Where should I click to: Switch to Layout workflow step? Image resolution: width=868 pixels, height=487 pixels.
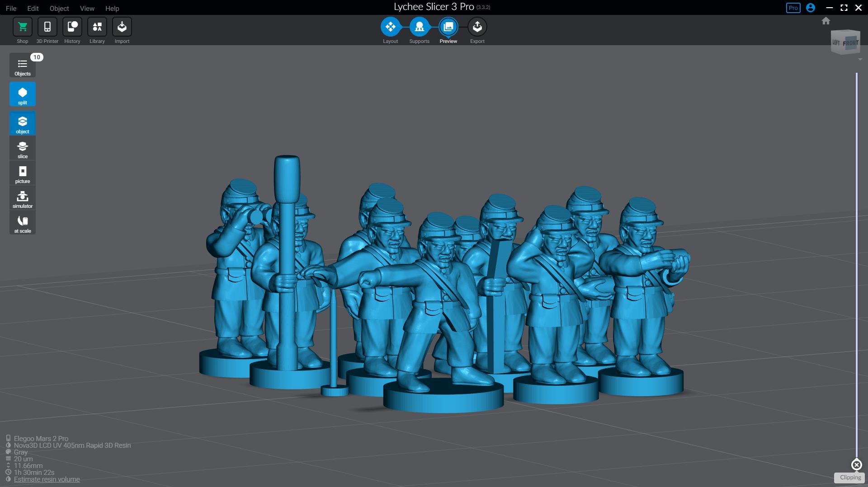(390, 27)
